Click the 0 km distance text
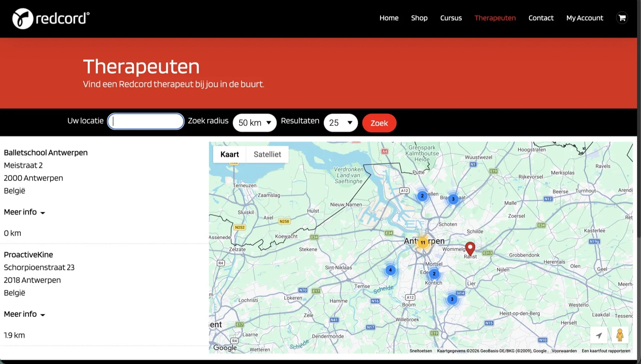Image resolution: width=641 pixels, height=364 pixels. 12,233
